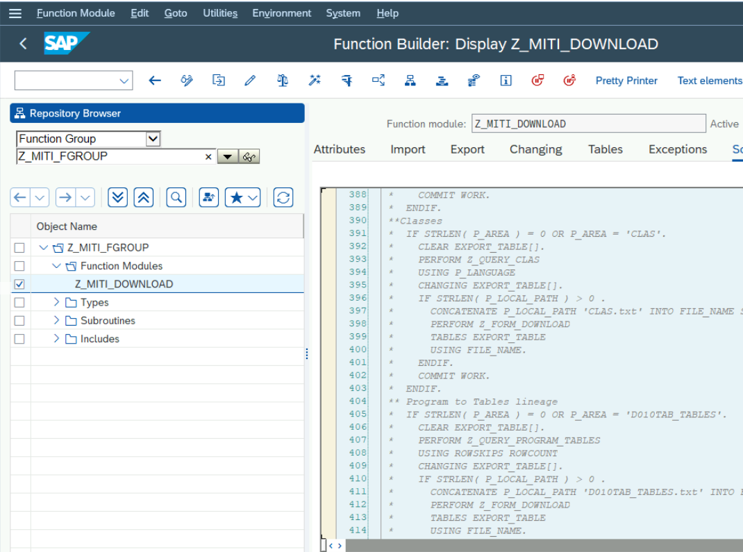Screen dimensions: 743x552
Task: Click the Check syntax scales icon
Action: [x=282, y=81]
